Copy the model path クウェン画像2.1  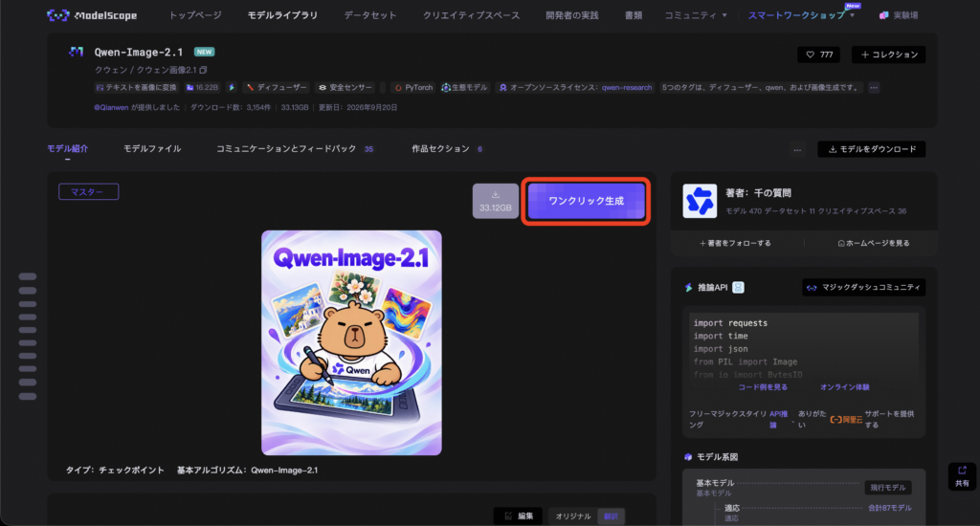203,70
